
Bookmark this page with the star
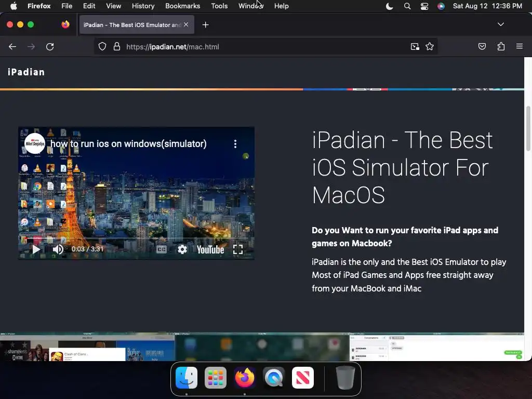tap(430, 47)
